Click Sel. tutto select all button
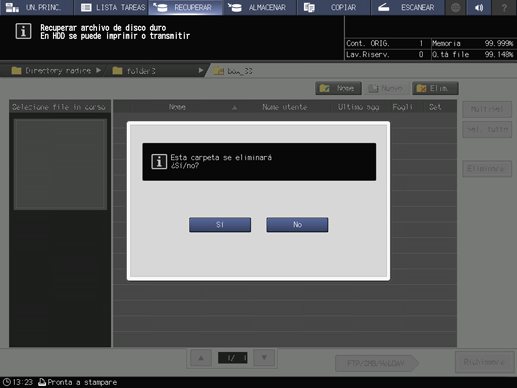Viewport: 517px width, 388px height. 487,129
